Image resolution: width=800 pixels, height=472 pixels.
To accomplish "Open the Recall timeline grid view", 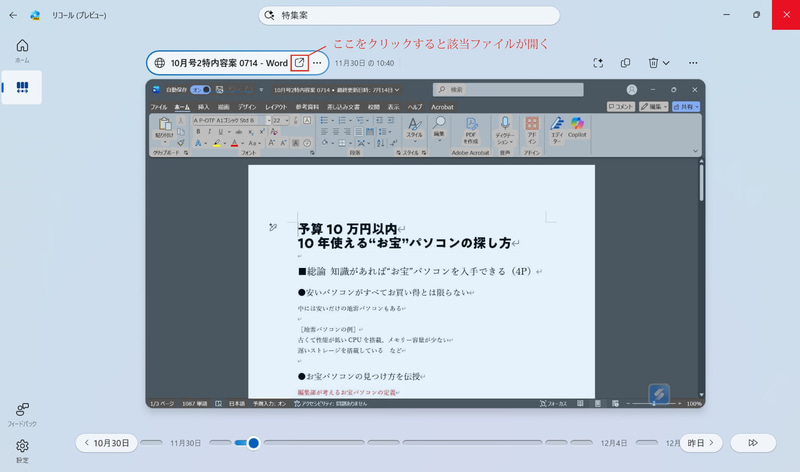I will click(x=22, y=87).
